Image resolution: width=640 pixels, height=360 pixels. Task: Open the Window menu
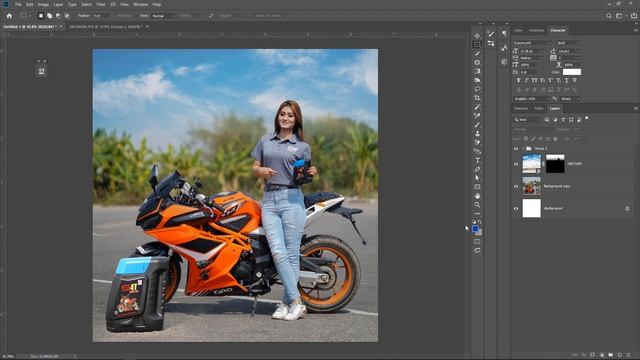point(141,4)
